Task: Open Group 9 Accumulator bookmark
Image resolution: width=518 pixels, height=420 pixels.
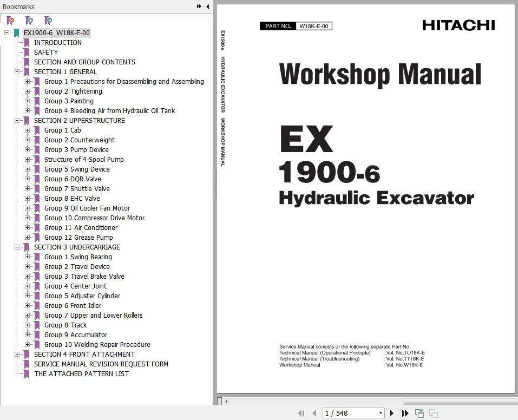Action: [x=76, y=334]
